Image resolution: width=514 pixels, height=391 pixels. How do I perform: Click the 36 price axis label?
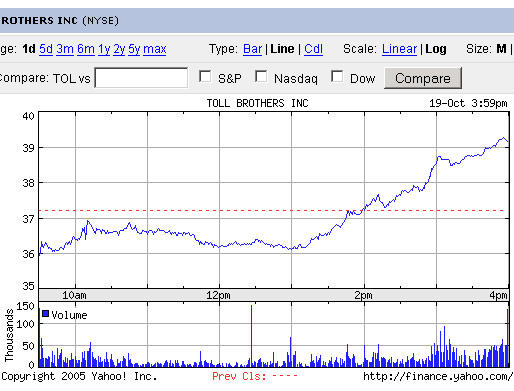tap(28, 254)
